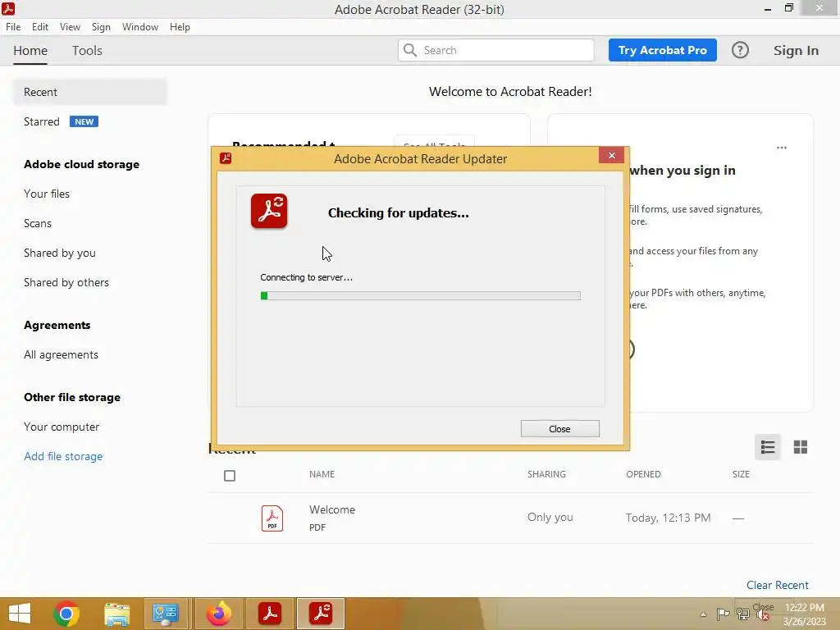The width and height of the screenshot is (840, 630).
Task: Switch to grid thumbnail view of recent files
Action: (x=801, y=447)
